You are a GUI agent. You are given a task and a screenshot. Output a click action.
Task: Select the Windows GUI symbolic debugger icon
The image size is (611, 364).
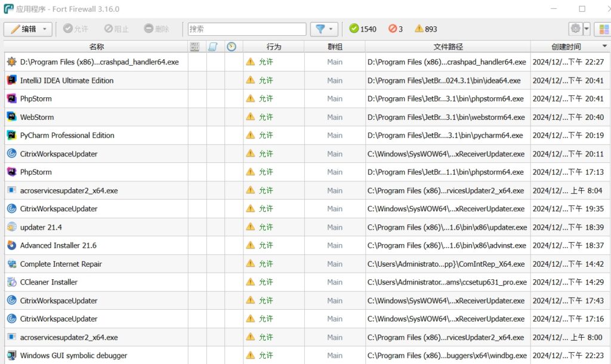point(12,356)
